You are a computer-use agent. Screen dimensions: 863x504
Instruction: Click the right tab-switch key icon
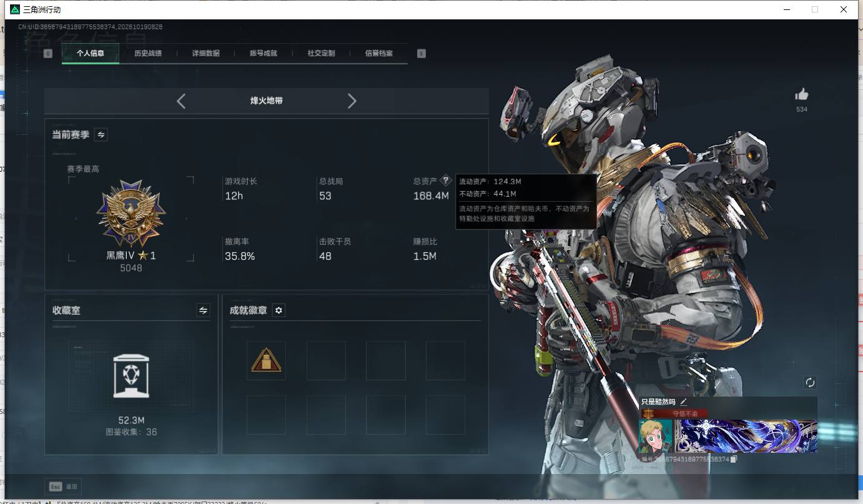click(422, 54)
